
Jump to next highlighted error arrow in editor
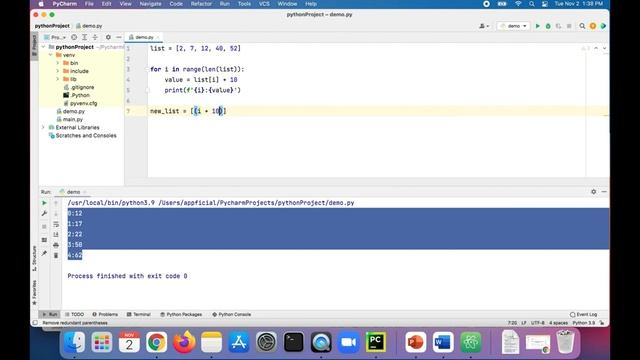click(x=604, y=48)
